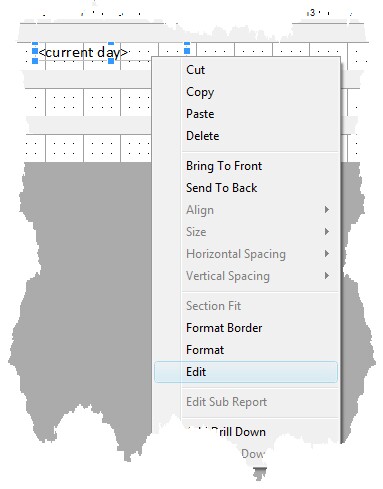This screenshot has height=489, width=383.
Task: Click the Align menu label
Action: point(200,210)
